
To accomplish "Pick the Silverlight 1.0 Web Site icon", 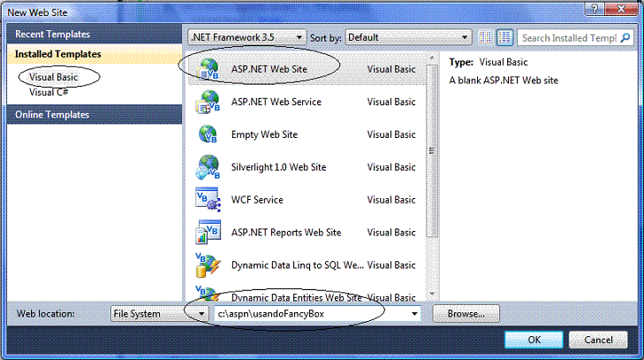I will (208, 167).
